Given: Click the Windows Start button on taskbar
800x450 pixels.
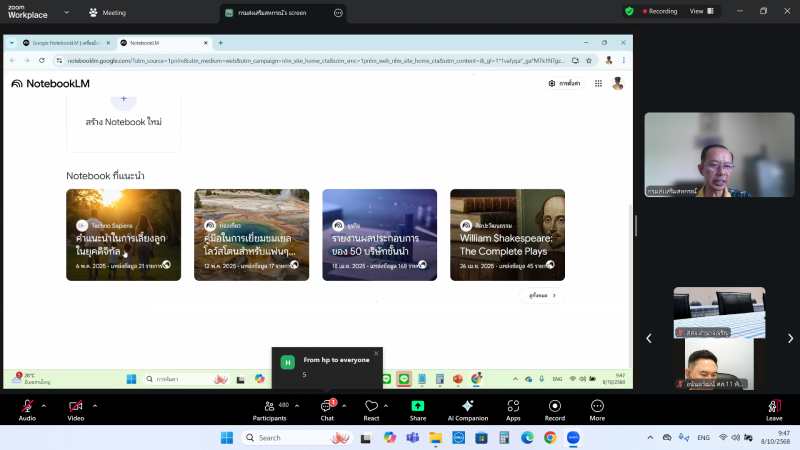Looking at the screenshot, I should click(226, 438).
